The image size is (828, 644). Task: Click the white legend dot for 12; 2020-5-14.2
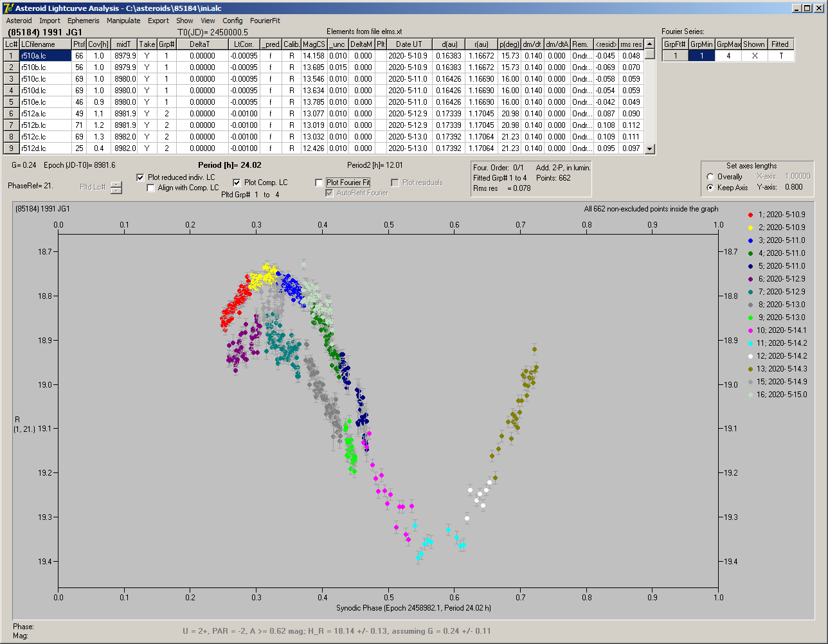[x=751, y=356]
